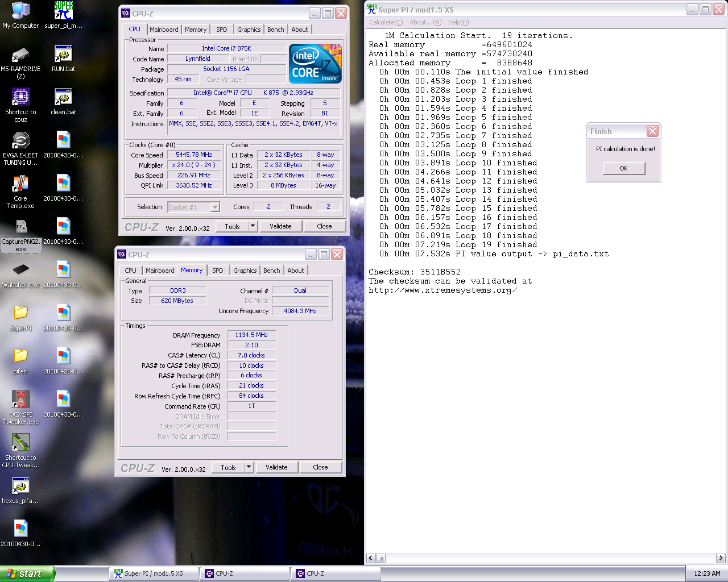The image size is (728, 582).
Task: Click Bus Speed value 226.91 MHz
Action: tap(194, 175)
